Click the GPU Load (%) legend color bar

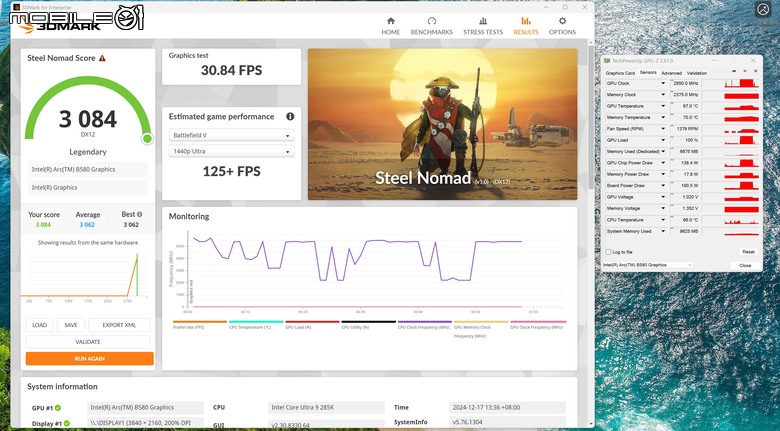pos(312,322)
